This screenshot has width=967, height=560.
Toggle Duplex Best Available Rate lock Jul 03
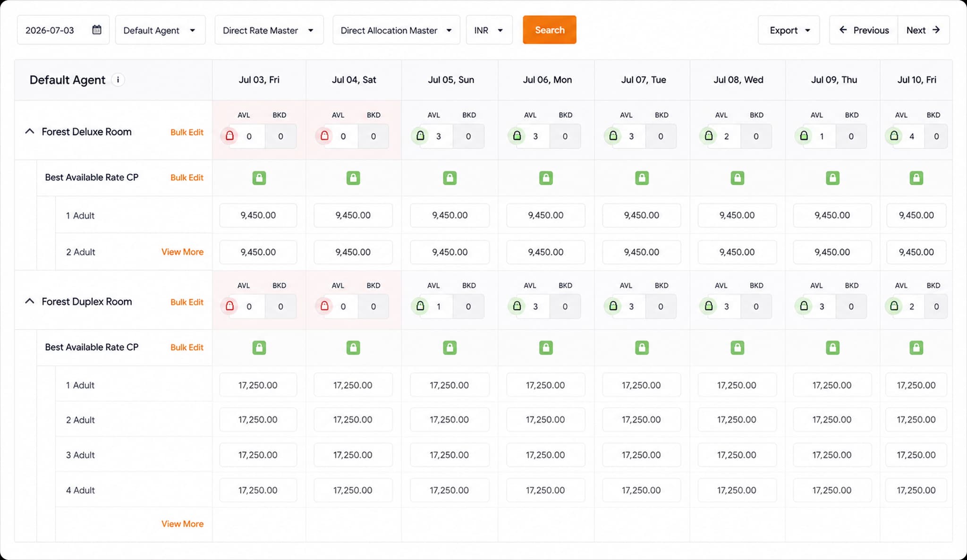tap(259, 348)
